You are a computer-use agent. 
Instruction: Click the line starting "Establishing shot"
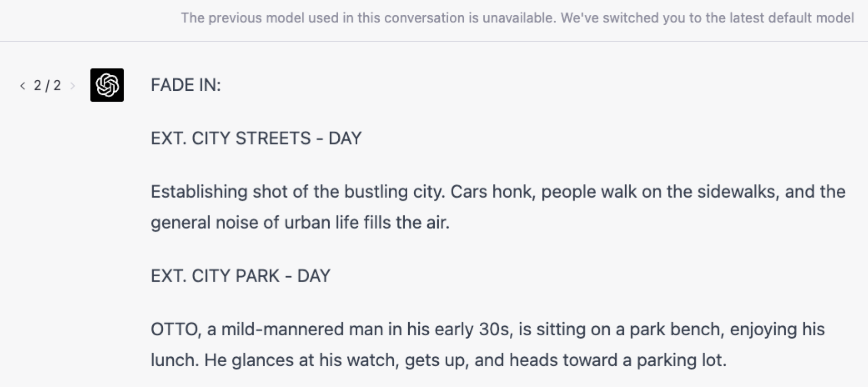click(x=498, y=192)
